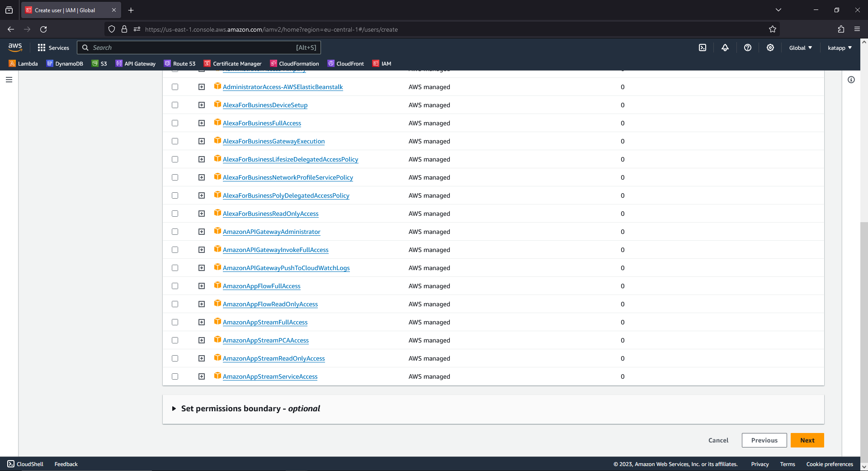The height and width of the screenshot is (471, 868).
Task: Select the AlexaForBusinessDeviceSetup policy checkbox
Action: click(x=175, y=105)
